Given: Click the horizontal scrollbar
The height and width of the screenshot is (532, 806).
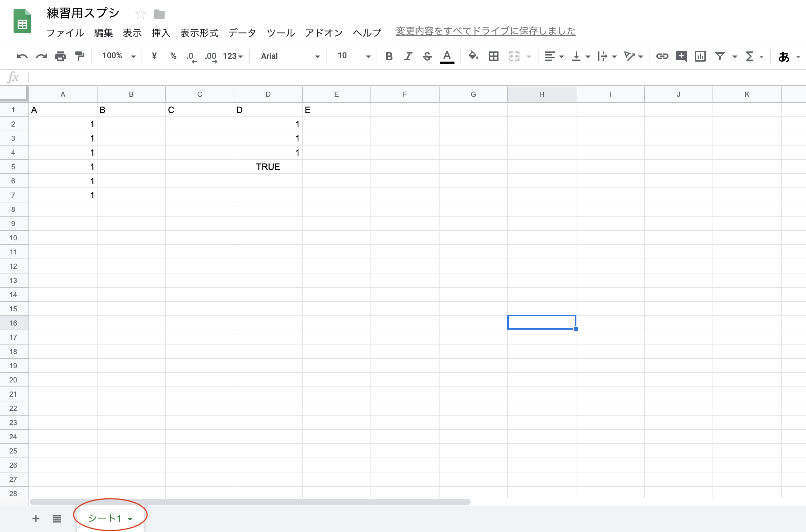Looking at the screenshot, I should tap(250, 502).
